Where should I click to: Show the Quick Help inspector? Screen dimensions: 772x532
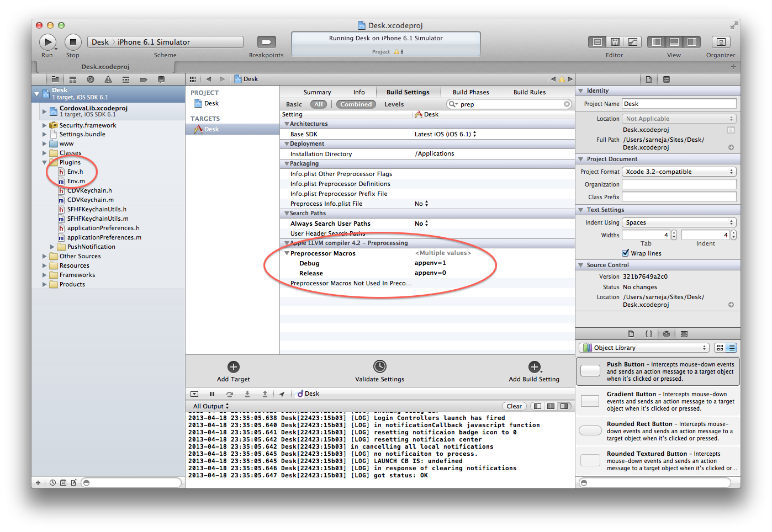pyautogui.click(x=667, y=79)
